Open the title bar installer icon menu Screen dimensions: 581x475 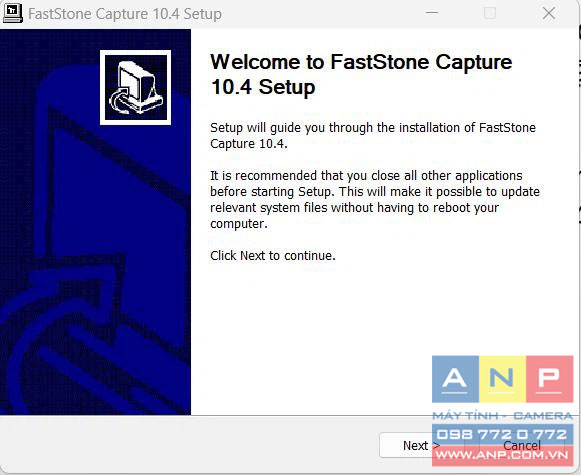[x=13, y=13]
